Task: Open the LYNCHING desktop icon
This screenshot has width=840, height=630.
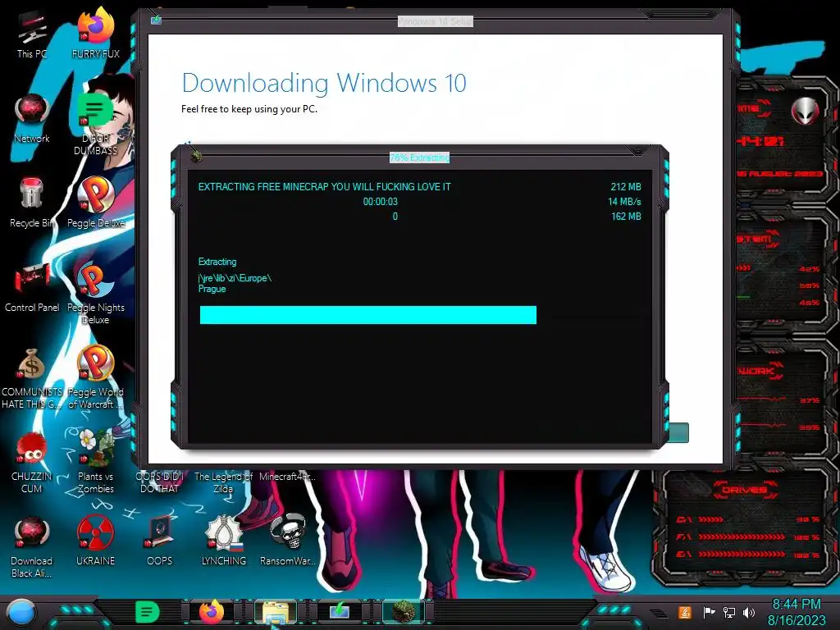Action: point(223,540)
